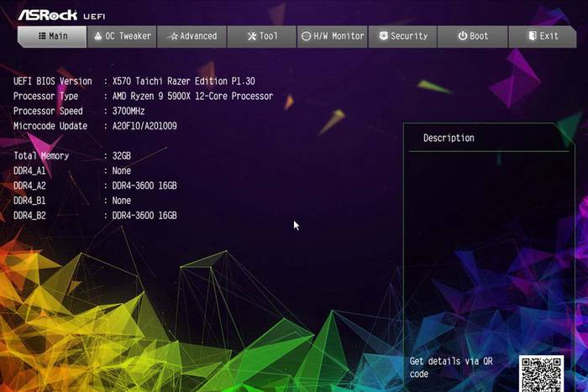Viewport: 588px width, 392px height.
Task: Click the flame icon on OC Tweaker
Action: click(98, 36)
